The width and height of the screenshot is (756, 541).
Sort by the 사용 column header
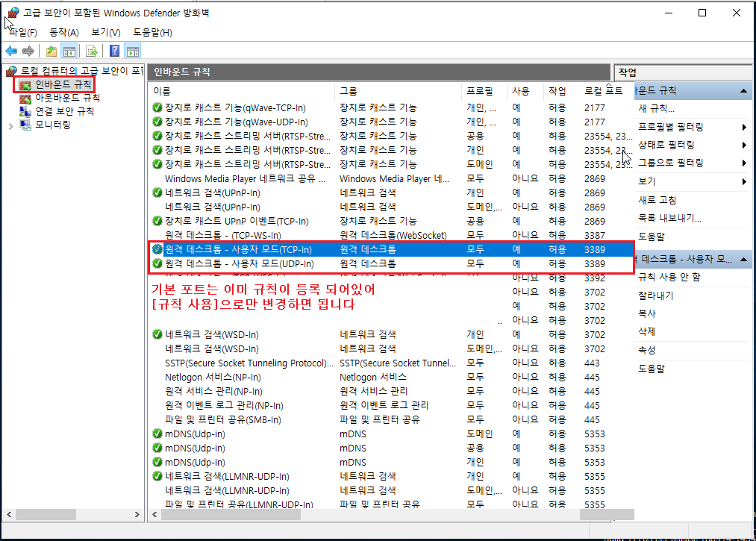(x=525, y=90)
